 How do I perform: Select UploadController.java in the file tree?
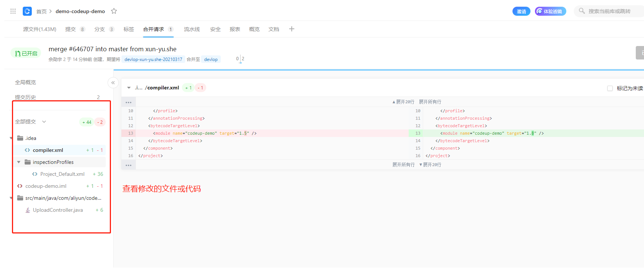[58, 210]
